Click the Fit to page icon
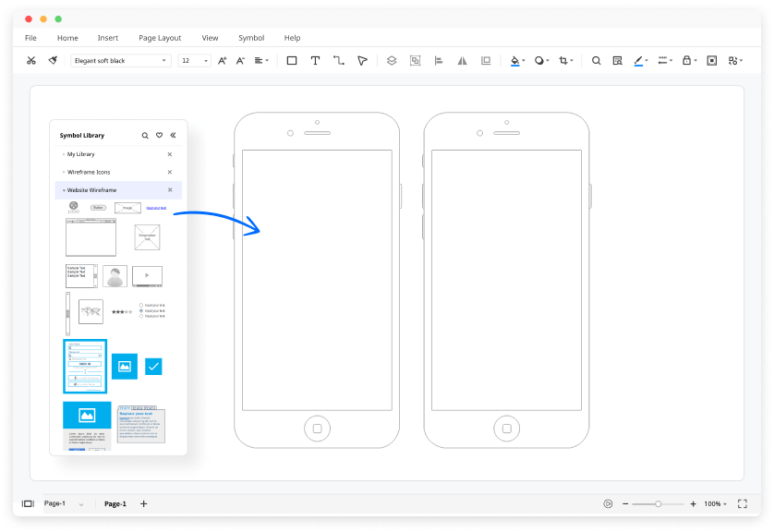The image size is (774, 532). pyautogui.click(x=712, y=60)
